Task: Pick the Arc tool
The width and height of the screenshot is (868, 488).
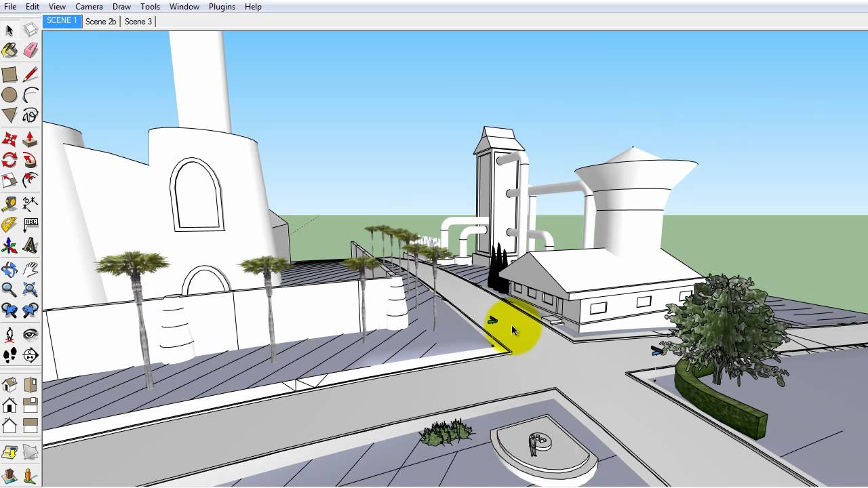Action: click(x=30, y=96)
